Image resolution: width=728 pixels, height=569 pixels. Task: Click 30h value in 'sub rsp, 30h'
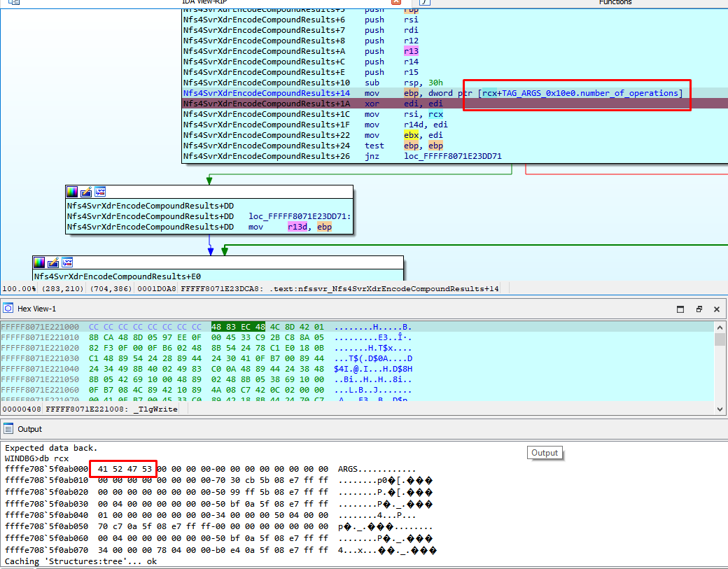(x=435, y=83)
